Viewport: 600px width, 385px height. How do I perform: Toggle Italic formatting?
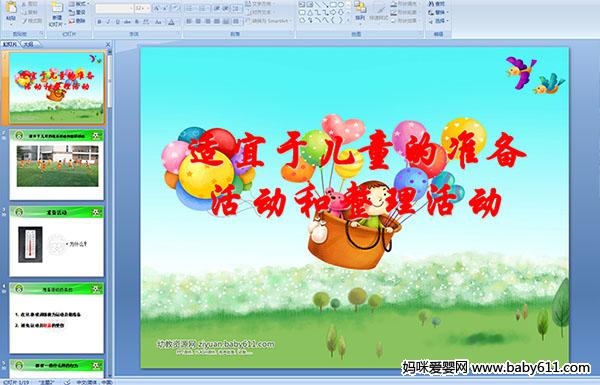108,22
